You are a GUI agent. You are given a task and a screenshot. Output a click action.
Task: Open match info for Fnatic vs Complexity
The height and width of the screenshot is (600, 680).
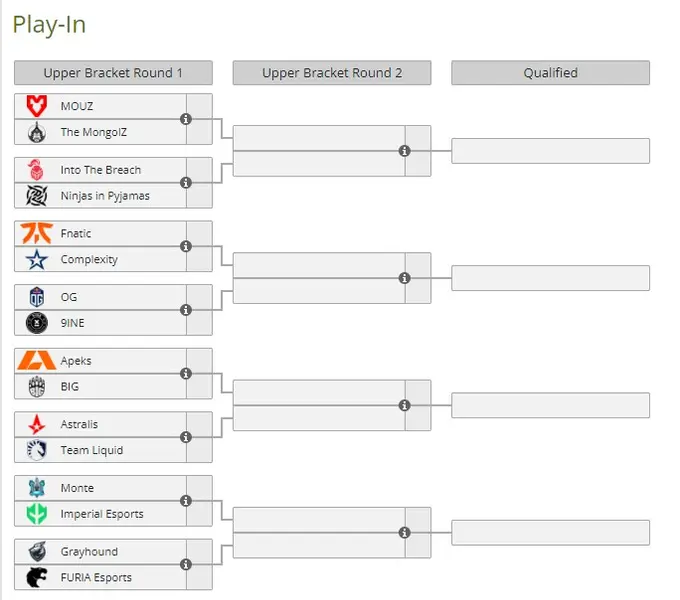click(186, 246)
